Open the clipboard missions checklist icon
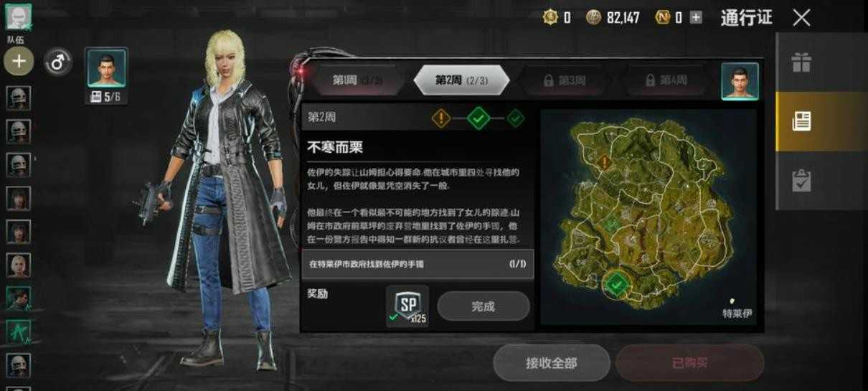 click(x=801, y=180)
